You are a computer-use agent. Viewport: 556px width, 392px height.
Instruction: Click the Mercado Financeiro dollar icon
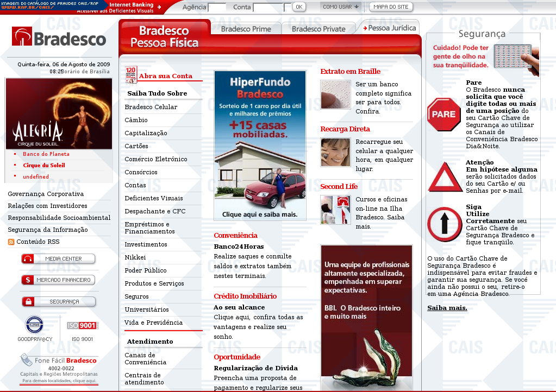(x=28, y=280)
